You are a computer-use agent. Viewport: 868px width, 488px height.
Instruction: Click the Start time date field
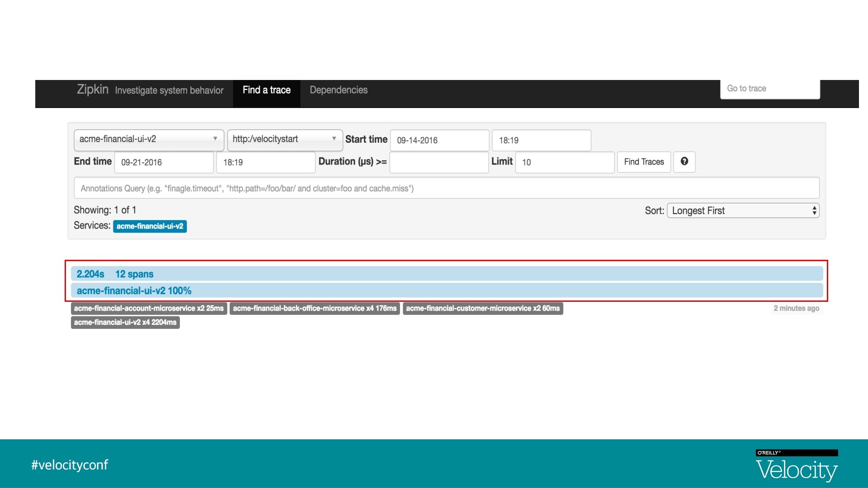(439, 140)
